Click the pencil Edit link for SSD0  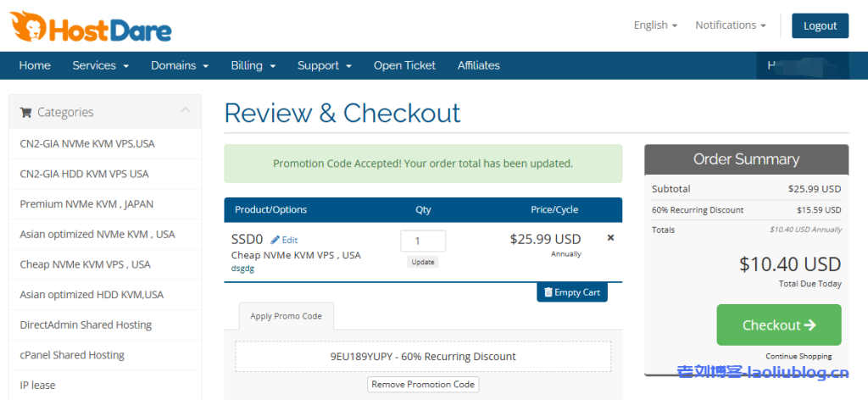pos(284,240)
